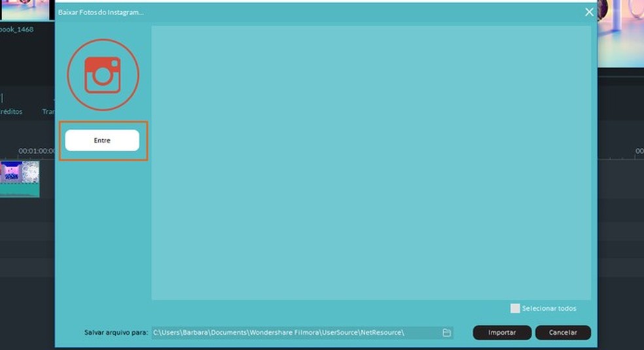Select the timeline clip thumbnail in Filmora
Screen dimensions: 644x350
[20, 179]
